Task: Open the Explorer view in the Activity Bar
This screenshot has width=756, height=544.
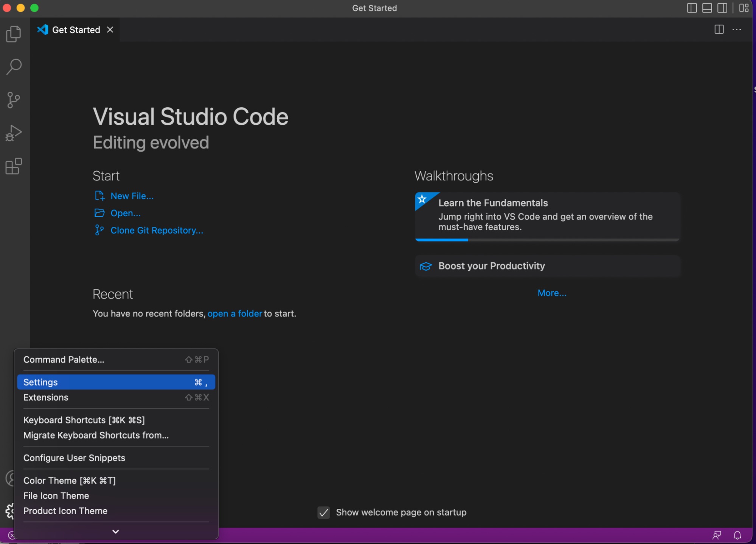Action: pos(14,34)
